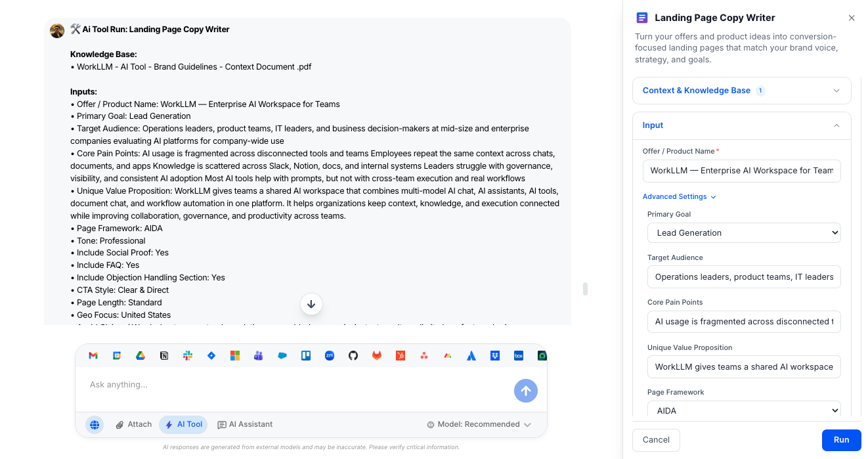The image size is (868, 459).
Task: Click the Core Pain Points field
Action: click(744, 322)
